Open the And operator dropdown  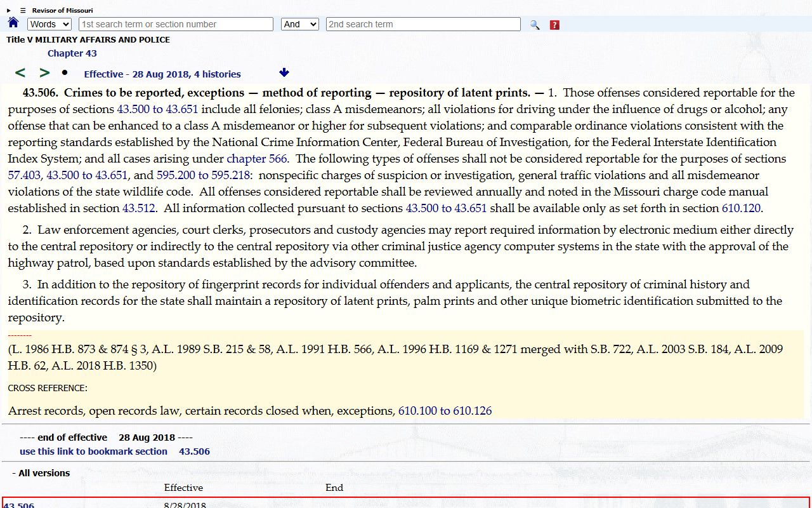click(x=299, y=24)
